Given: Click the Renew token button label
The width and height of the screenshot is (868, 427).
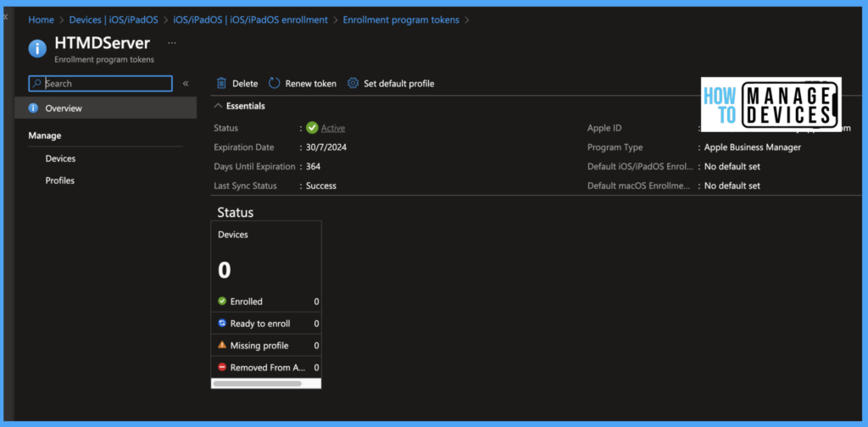Looking at the screenshot, I should (310, 84).
